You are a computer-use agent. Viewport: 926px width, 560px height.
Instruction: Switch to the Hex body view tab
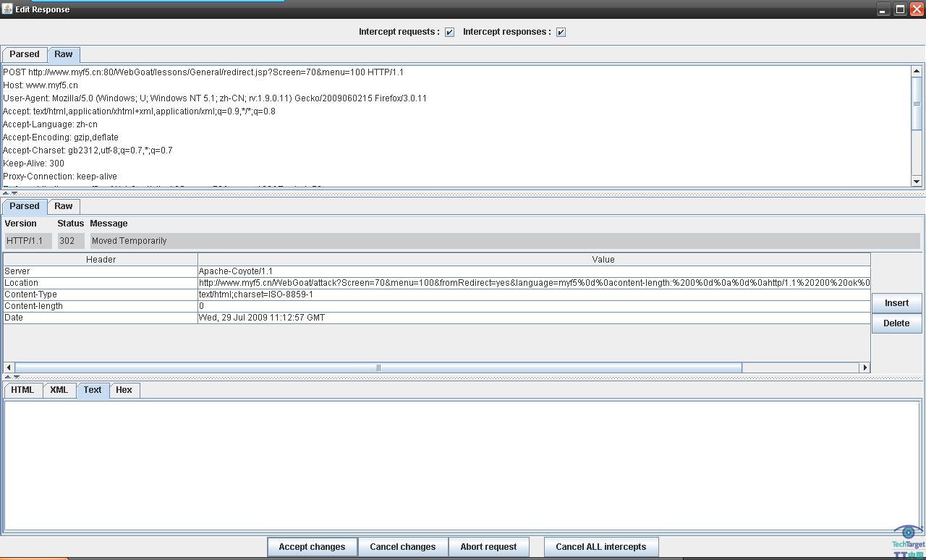click(x=124, y=390)
